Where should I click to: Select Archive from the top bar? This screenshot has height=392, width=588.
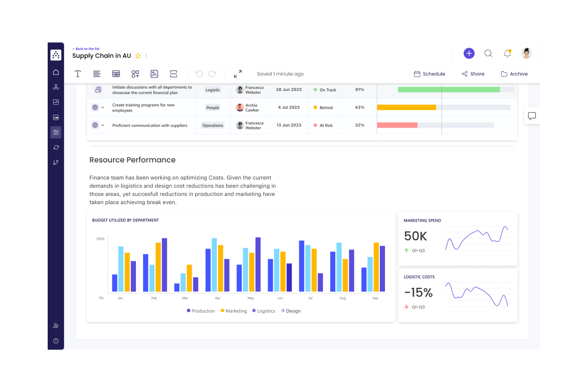[x=514, y=73]
